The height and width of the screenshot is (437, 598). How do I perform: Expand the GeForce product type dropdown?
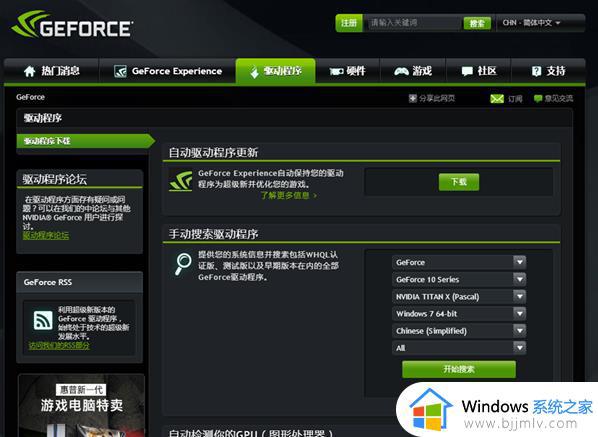pyautogui.click(x=459, y=262)
